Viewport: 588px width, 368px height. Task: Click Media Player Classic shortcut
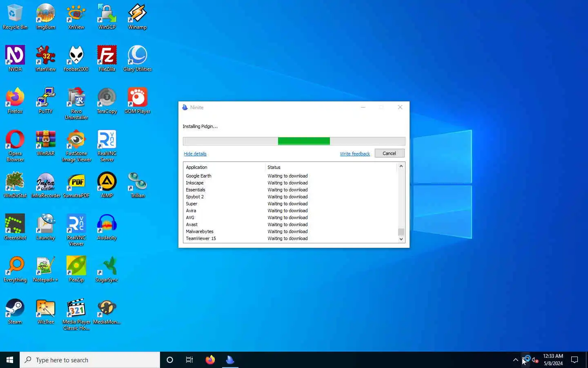pyautogui.click(x=76, y=314)
